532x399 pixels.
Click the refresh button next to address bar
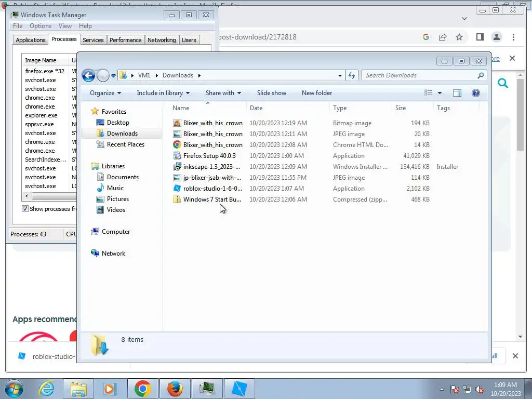[x=352, y=75]
